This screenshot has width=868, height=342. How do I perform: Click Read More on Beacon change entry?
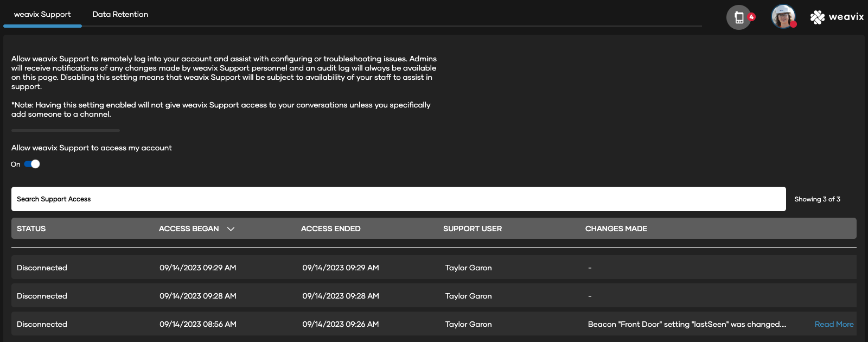834,324
